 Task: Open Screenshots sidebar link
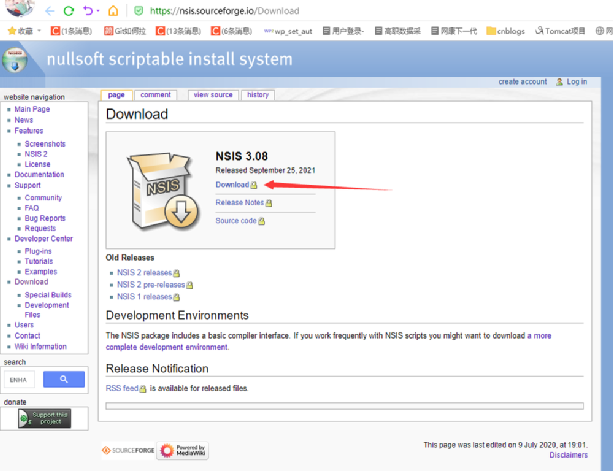tap(45, 144)
